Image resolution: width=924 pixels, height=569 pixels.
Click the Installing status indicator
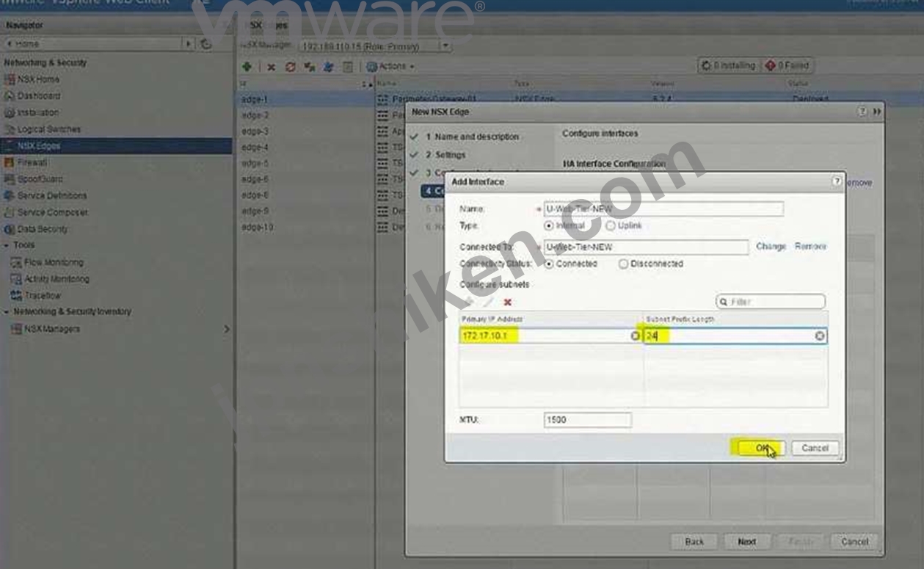[728, 65]
